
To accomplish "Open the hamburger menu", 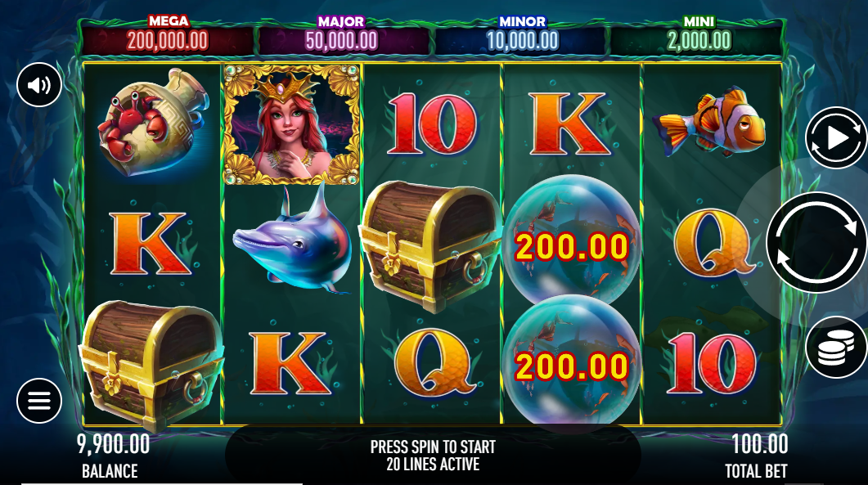I will tap(38, 400).
